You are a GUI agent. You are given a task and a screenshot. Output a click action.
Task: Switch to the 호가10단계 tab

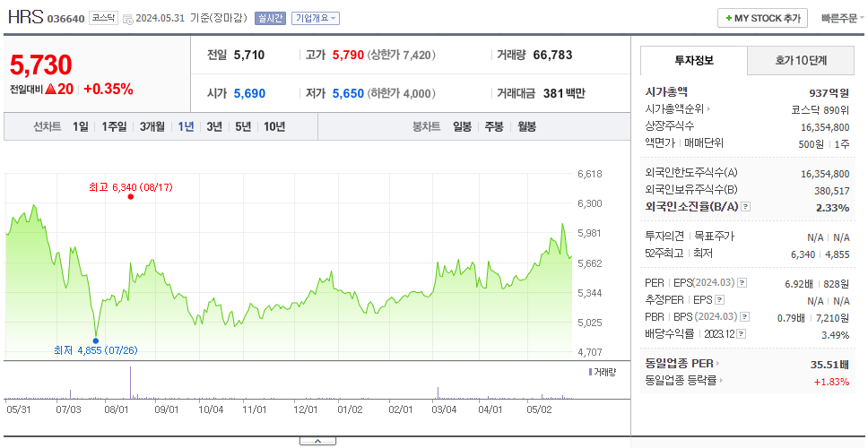(x=801, y=60)
